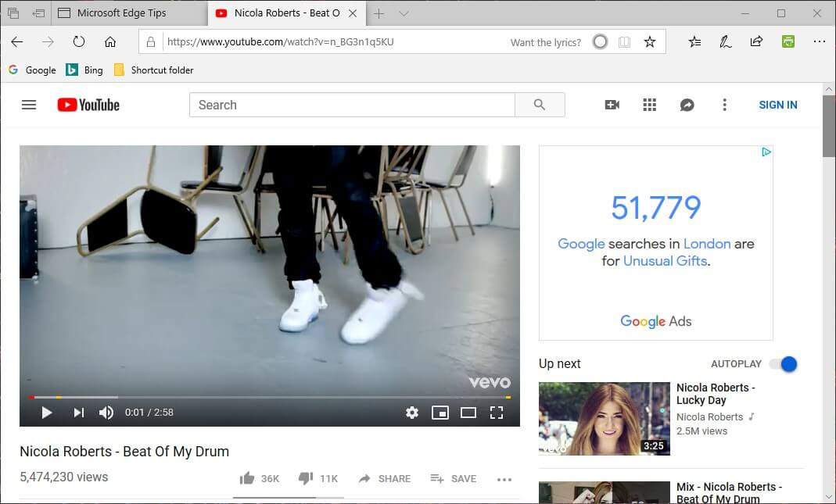Like the video with thumbs up

click(x=247, y=478)
